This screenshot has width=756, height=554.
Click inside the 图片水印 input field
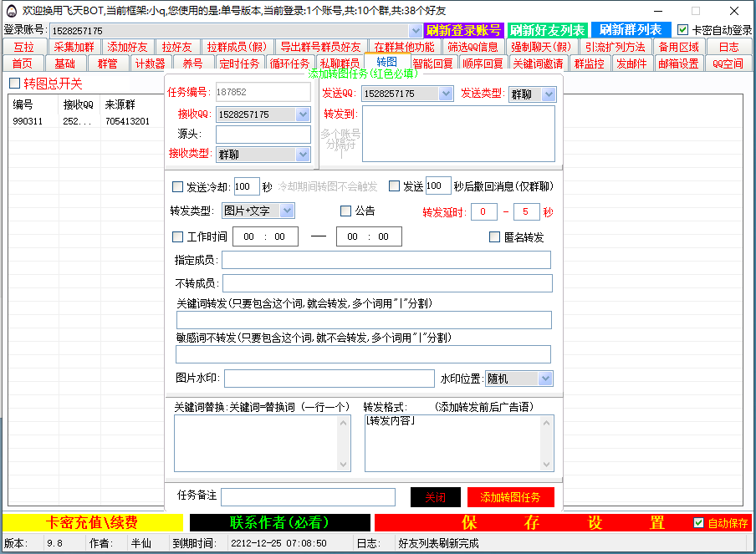pos(326,379)
